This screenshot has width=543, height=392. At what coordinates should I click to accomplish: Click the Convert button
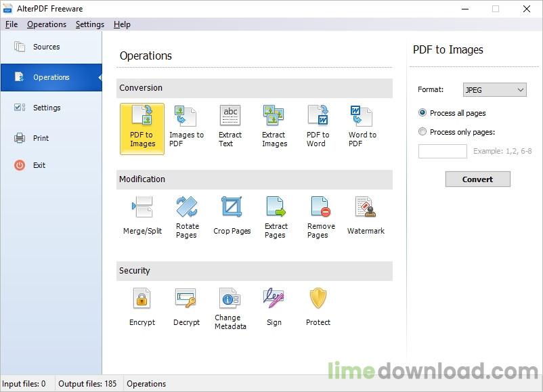pos(477,179)
